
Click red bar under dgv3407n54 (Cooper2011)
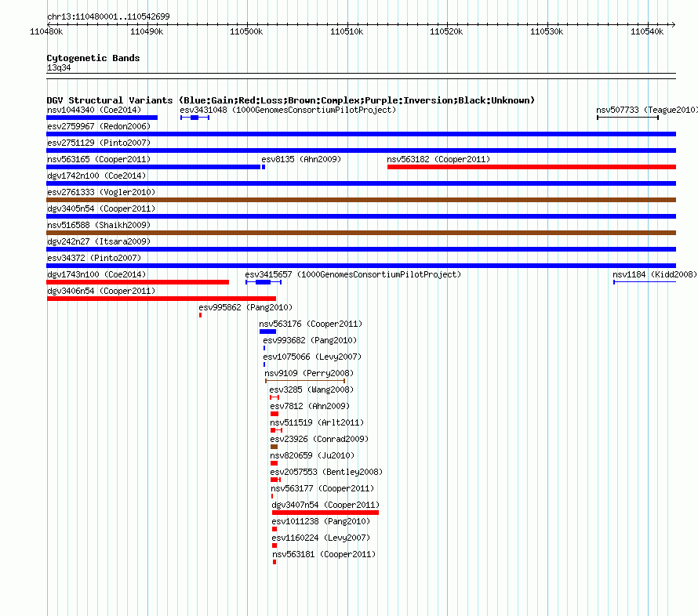pyautogui.click(x=325, y=513)
